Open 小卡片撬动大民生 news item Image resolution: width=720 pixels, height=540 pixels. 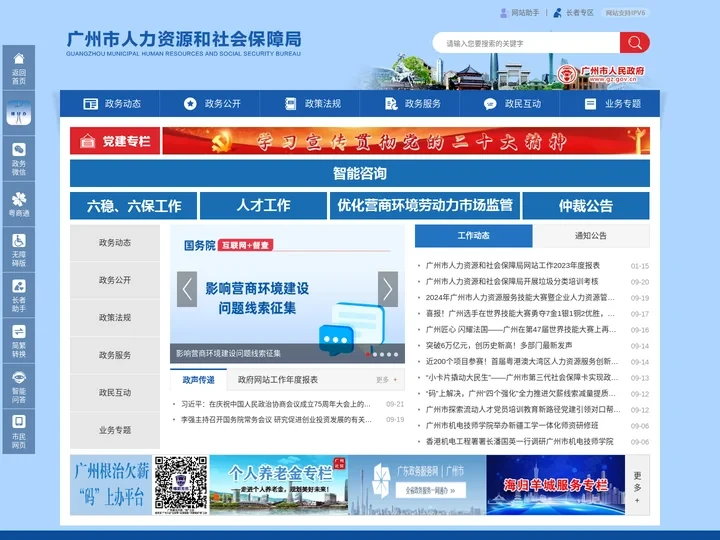(522, 377)
